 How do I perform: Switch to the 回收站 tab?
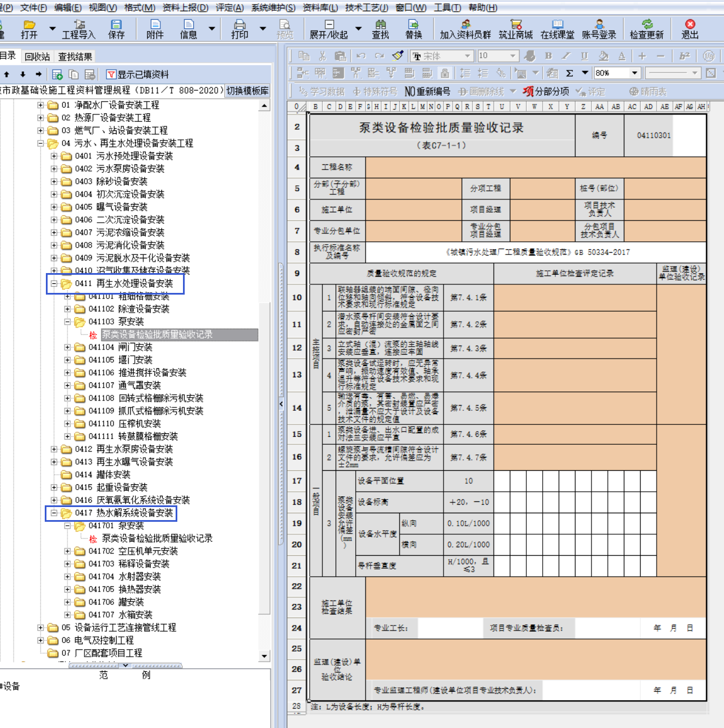[37, 57]
